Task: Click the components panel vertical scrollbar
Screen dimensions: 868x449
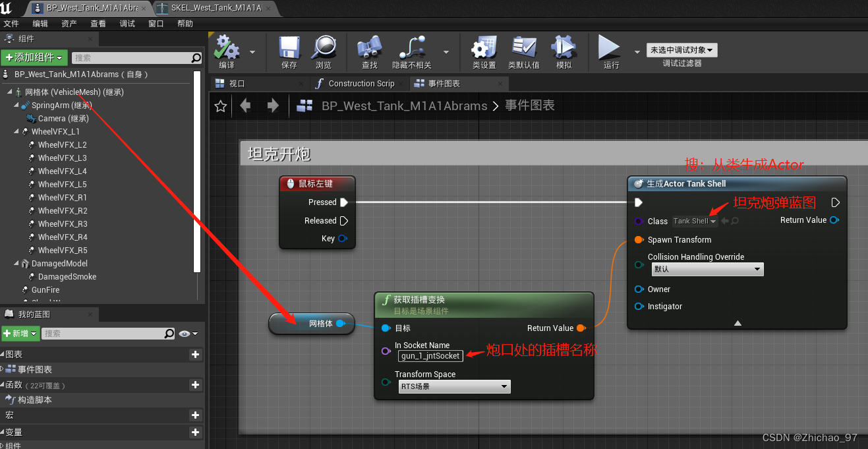Action: pos(196,171)
